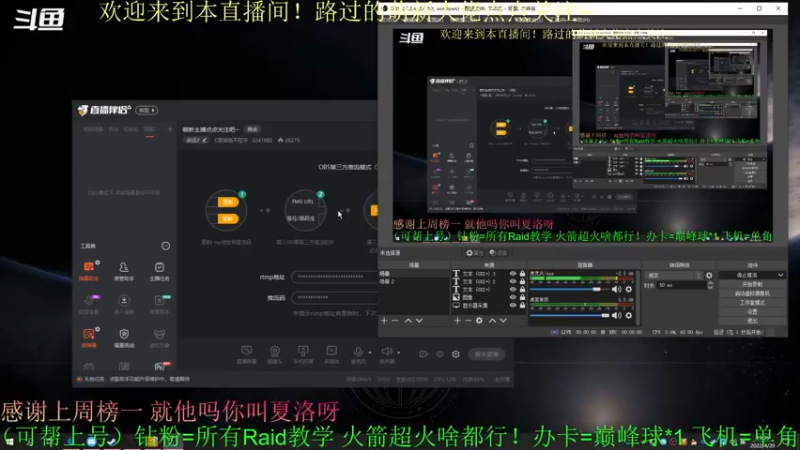Add a new scene tab in Douyu
800x450 pixels.
pyautogui.click(x=170, y=130)
